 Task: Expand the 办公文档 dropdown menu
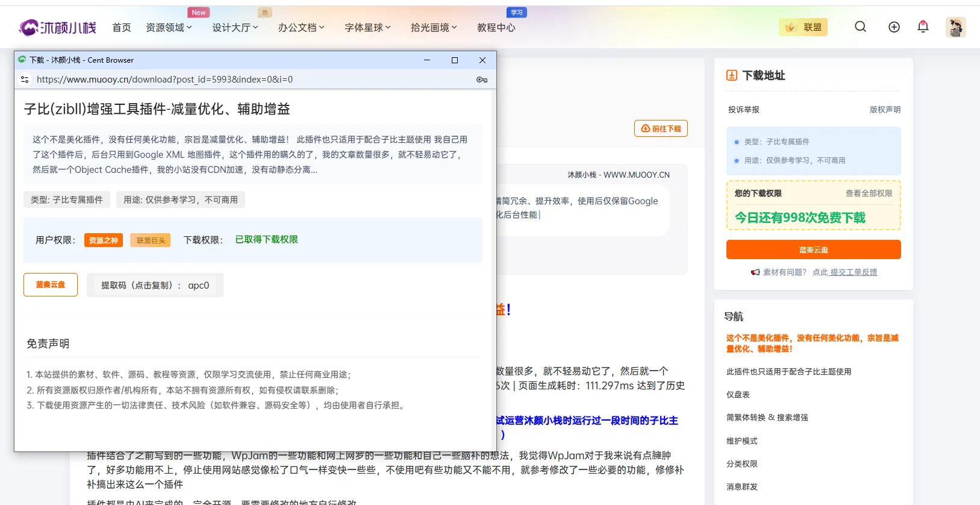coord(301,28)
